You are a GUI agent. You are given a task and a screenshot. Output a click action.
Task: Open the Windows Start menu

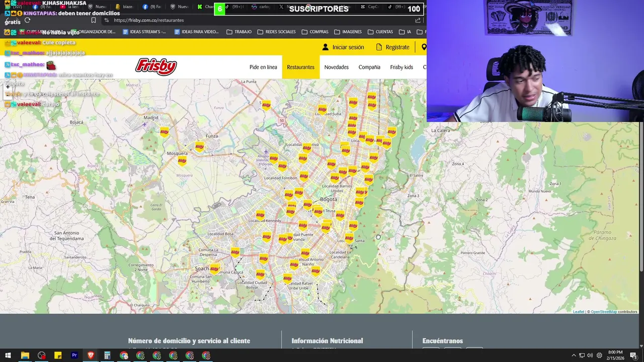[x=8, y=355]
